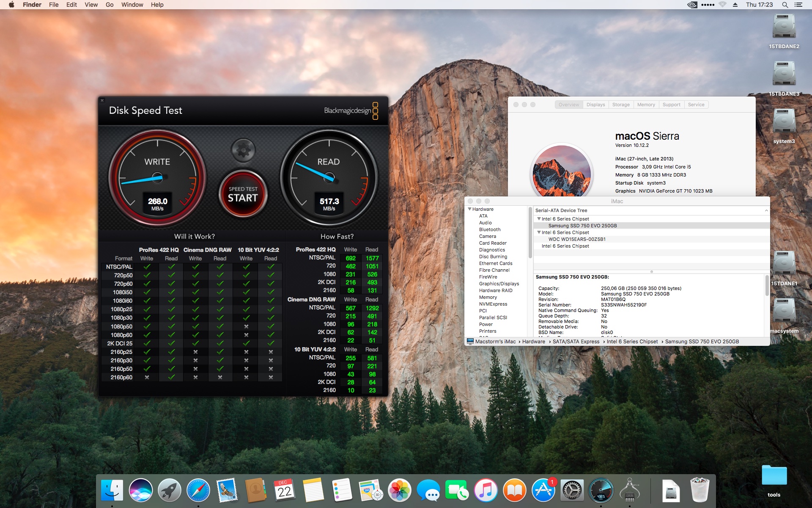Click Hardware in the path bar
This screenshot has height=508, width=812.
pos(533,342)
